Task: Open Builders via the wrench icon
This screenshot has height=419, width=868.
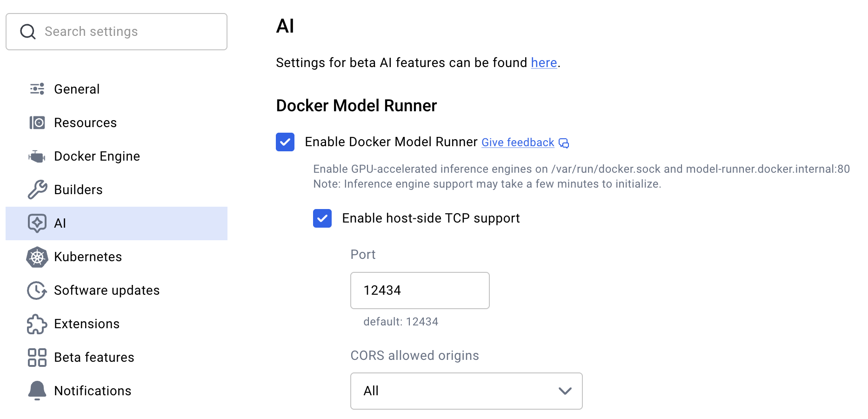Action: click(37, 189)
